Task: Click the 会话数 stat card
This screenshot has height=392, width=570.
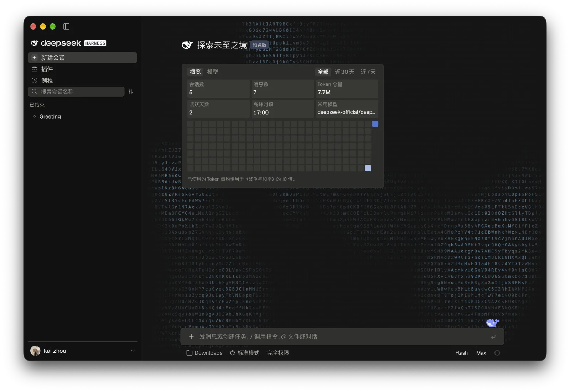Action: click(x=218, y=89)
